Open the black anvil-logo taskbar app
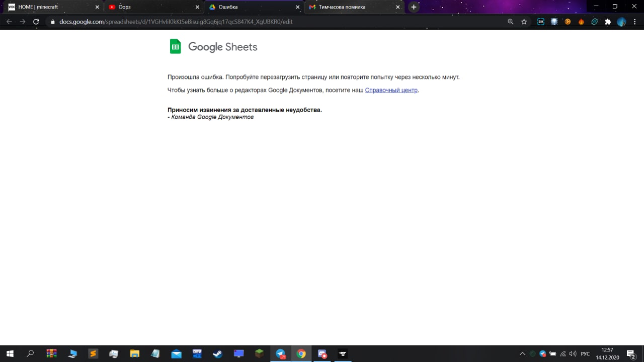644x362 pixels. point(343,353)
